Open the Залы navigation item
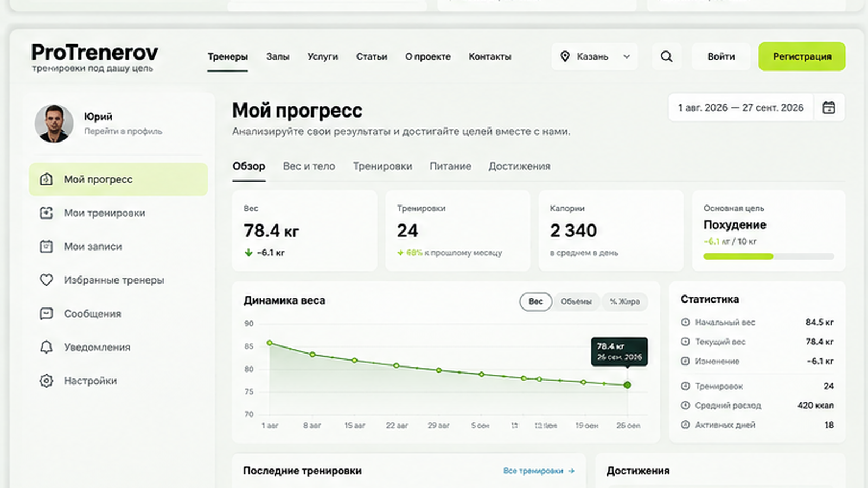Image resolution: width=868 pixels, height=488 pixels. [x=278, y=56]
